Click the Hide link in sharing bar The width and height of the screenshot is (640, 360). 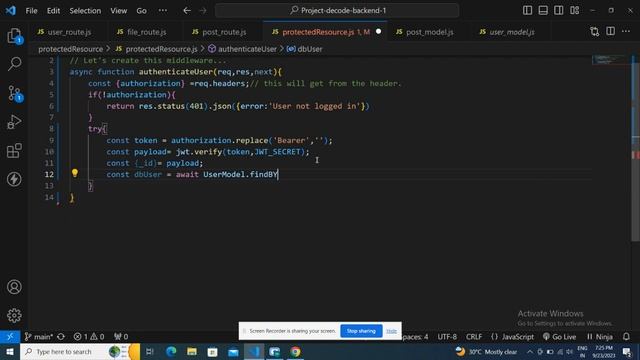(391, 331)
